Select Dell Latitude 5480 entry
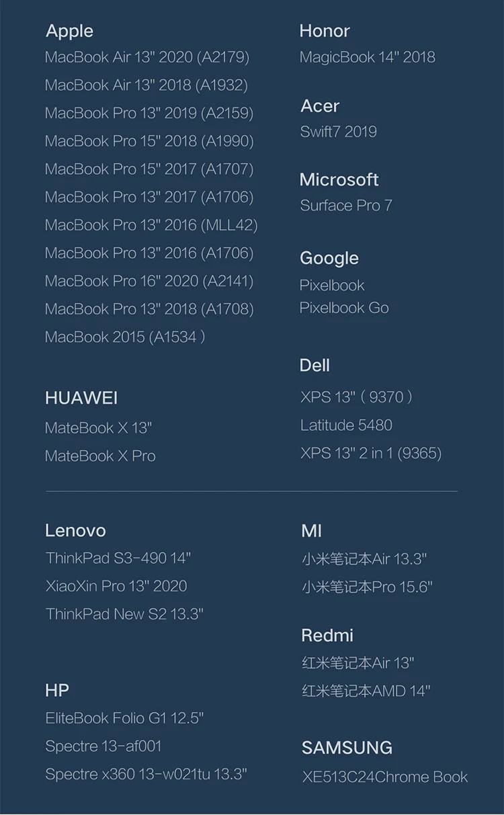Image resolution: width=504 pixels, height=815 pixels. [x=346, y=425]
